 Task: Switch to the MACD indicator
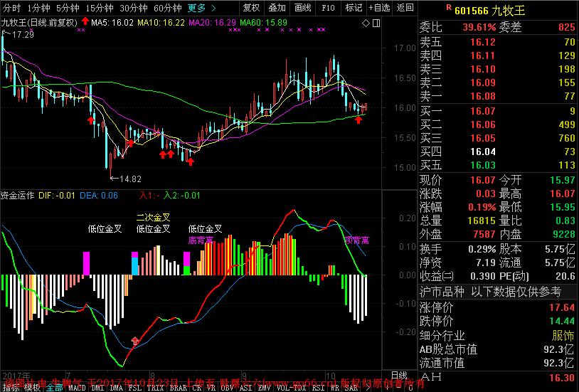click(77, 388)
